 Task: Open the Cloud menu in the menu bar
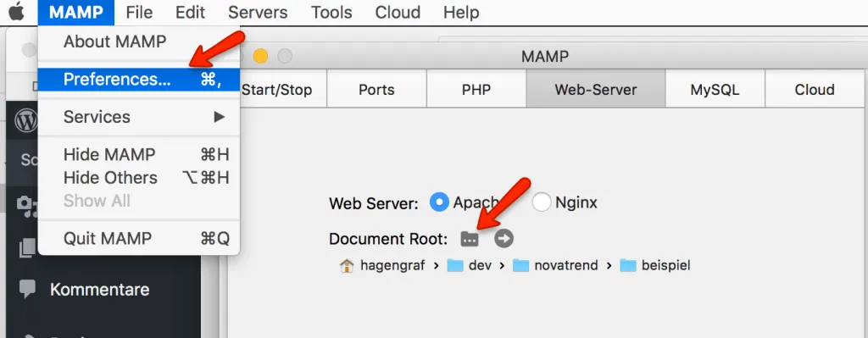pyautogui.click(x=398, y=12)
